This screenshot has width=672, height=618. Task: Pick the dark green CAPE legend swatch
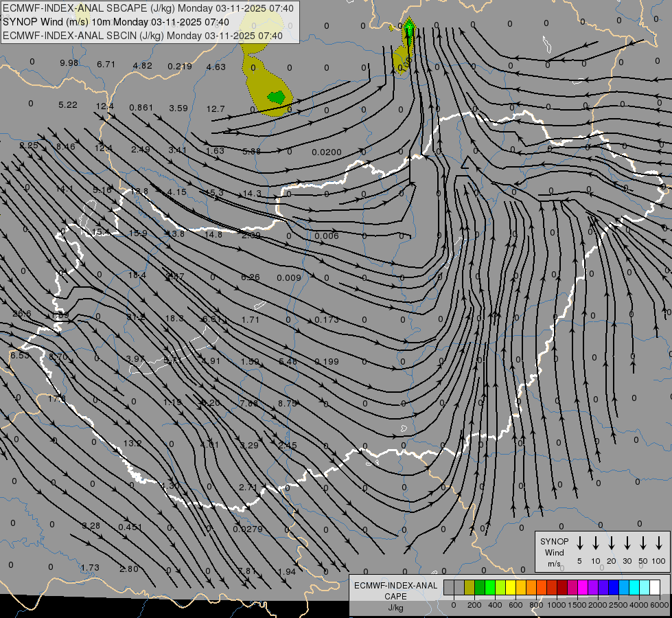[x=480, y=588]
